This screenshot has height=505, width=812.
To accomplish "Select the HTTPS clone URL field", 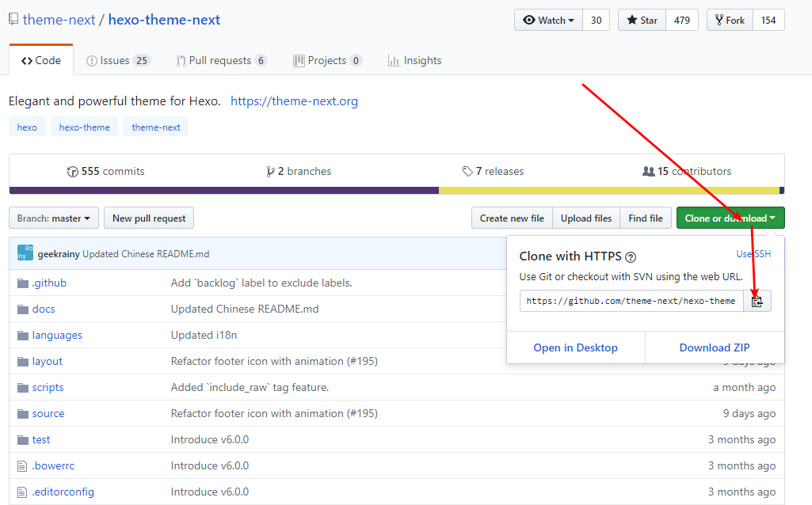I will (x=632, y=301).
